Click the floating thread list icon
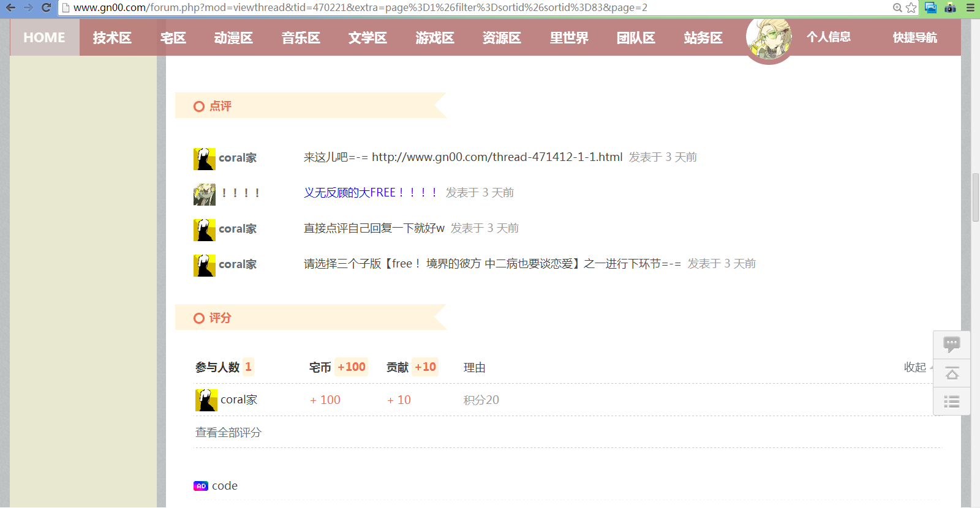 click(x=951, y=402)
